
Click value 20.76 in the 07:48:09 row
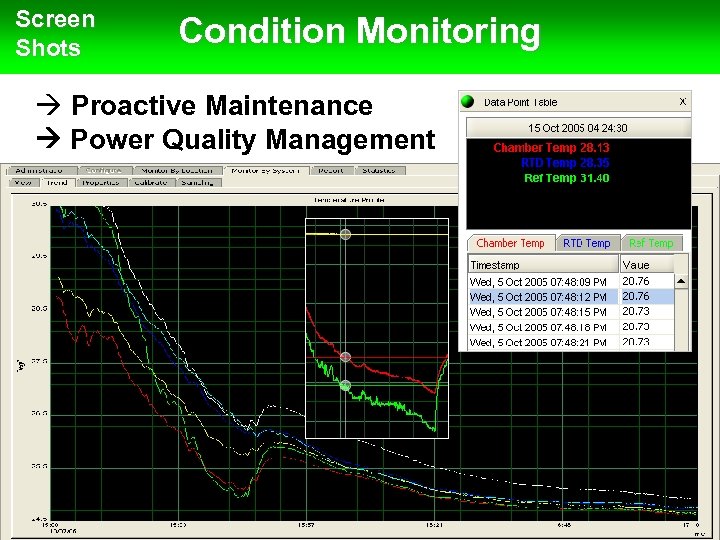[636, 281]
